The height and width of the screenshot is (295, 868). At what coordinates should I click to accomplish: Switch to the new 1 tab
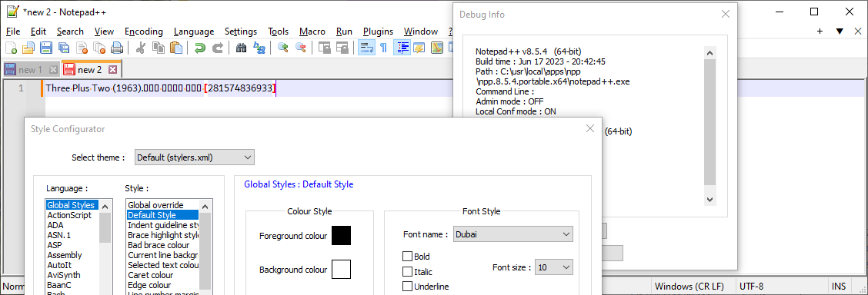tap(31, 70)
